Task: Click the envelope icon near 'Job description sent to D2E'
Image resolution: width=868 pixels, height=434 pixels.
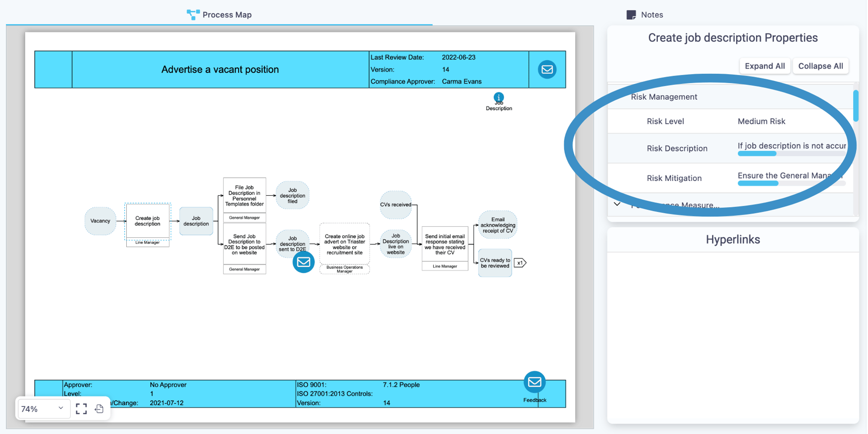Action: tap(303, 262)
